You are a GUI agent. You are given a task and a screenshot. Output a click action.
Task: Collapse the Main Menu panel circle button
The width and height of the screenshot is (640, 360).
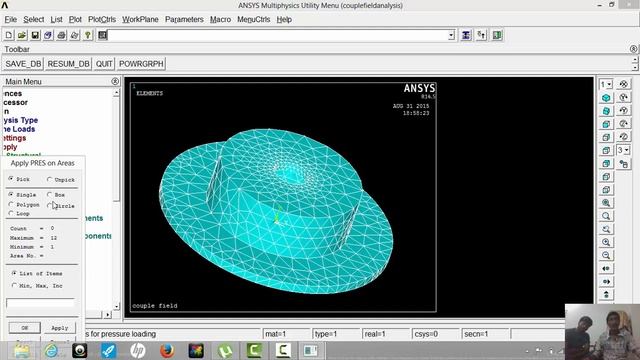coord(115,81)
